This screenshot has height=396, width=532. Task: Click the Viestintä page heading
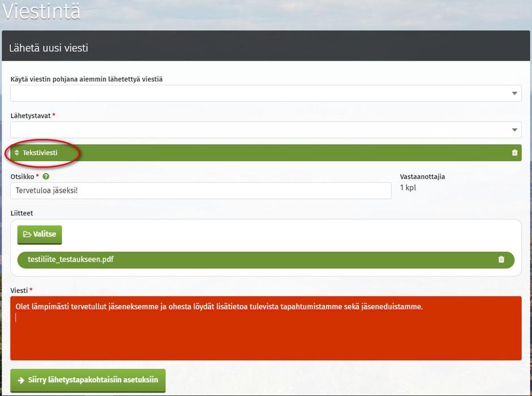coord(41,11)
